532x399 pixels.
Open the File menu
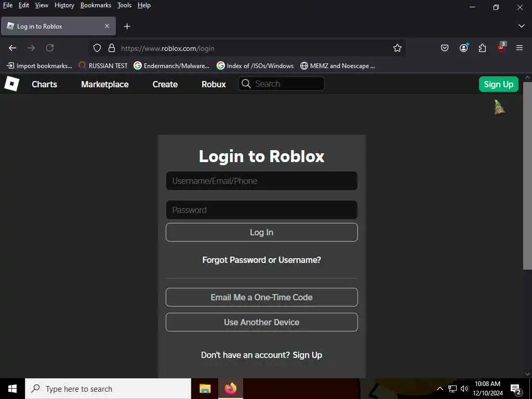click(x=8, y=5)
